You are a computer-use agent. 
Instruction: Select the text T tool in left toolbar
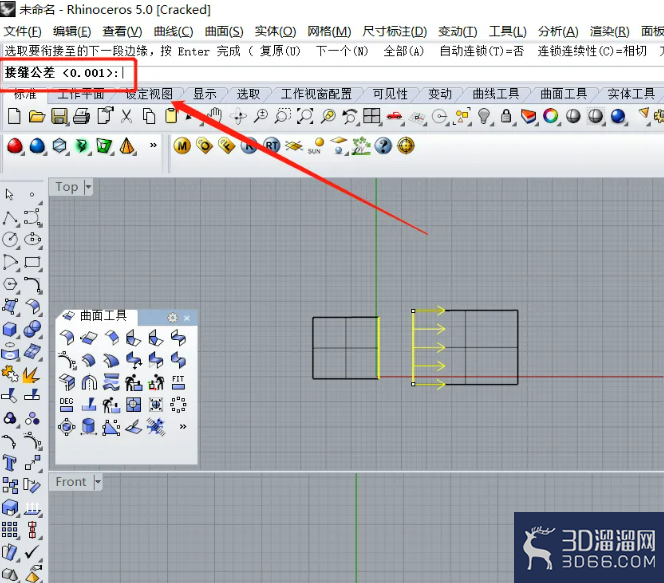tap(10, 462)
